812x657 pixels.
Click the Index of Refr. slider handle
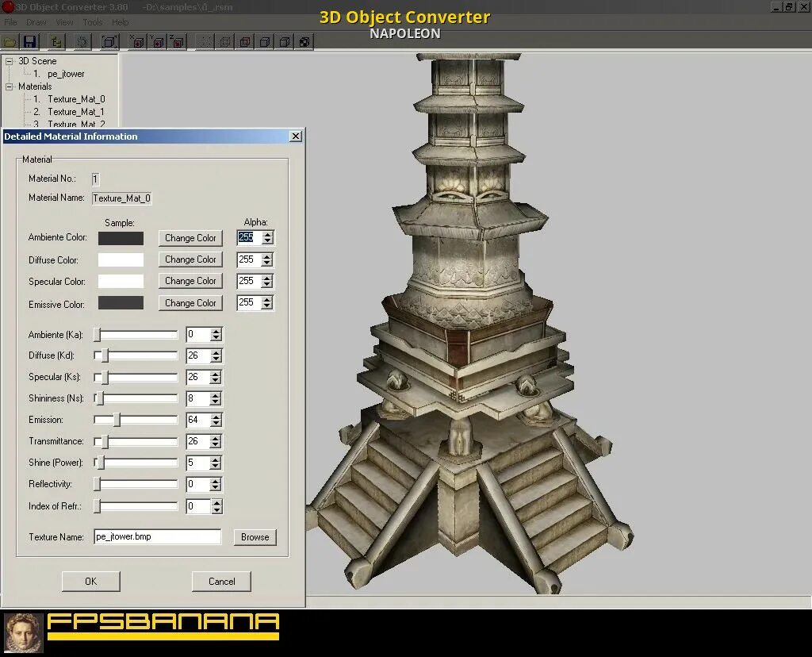(97, 506)
